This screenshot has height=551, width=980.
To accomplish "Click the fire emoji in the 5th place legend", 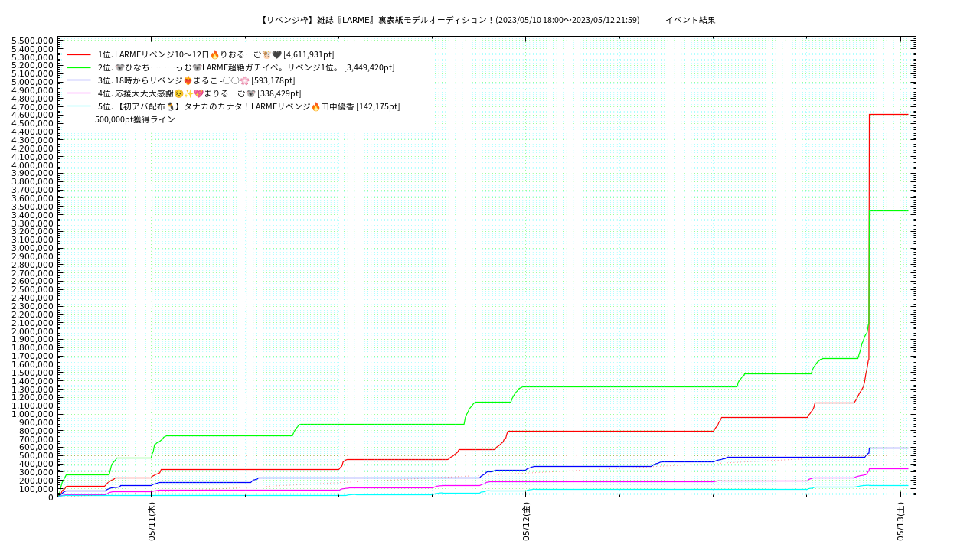I will (x=315, y=107).
